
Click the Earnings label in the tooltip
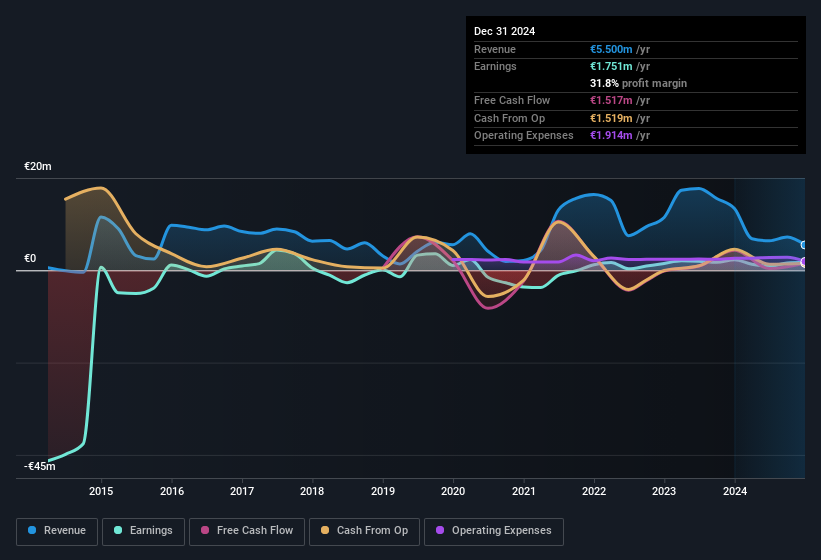click(495, 66)
